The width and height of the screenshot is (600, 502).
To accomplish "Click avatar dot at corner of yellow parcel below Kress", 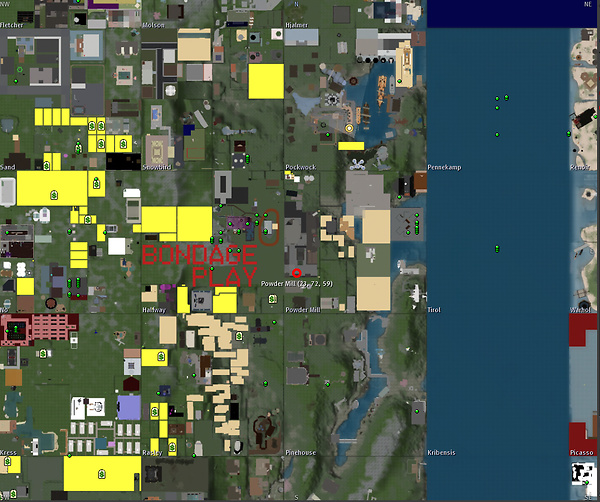I will [x=70, y=456].
